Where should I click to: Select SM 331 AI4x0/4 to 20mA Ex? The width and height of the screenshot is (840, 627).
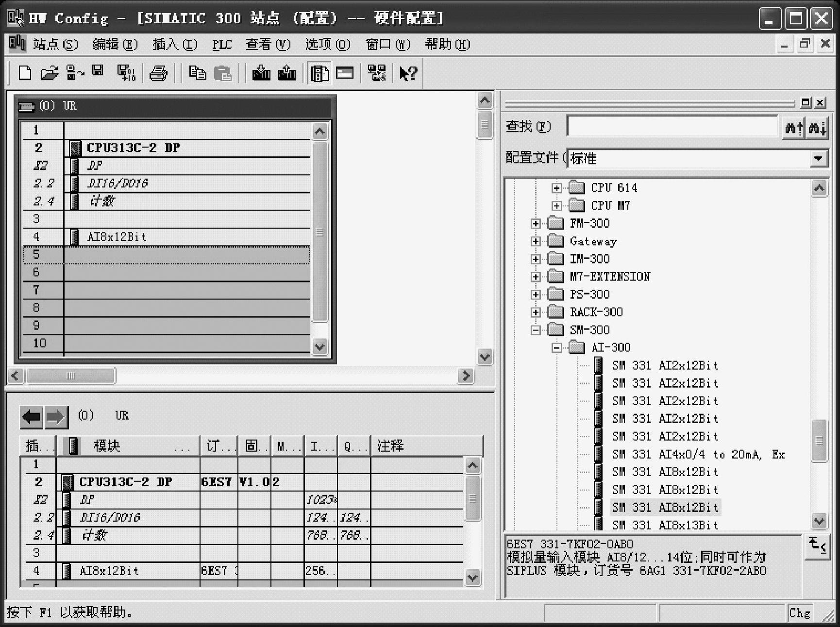pyautogui.click(x=698, y=454)
